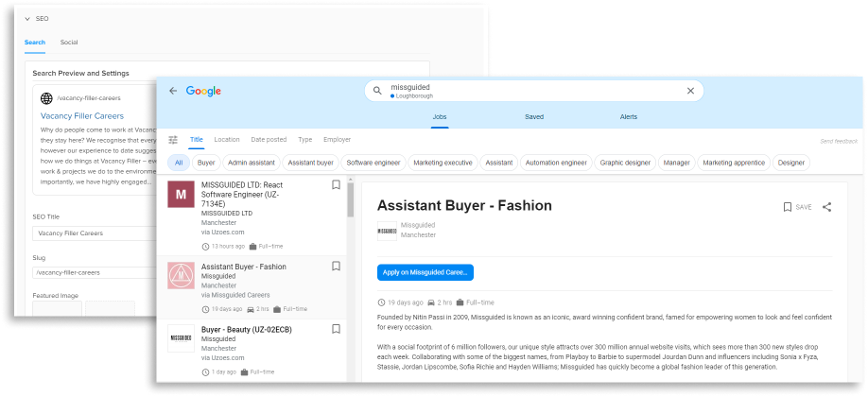Click the Slug input field

pyautogui.click(x=95, y=272)
